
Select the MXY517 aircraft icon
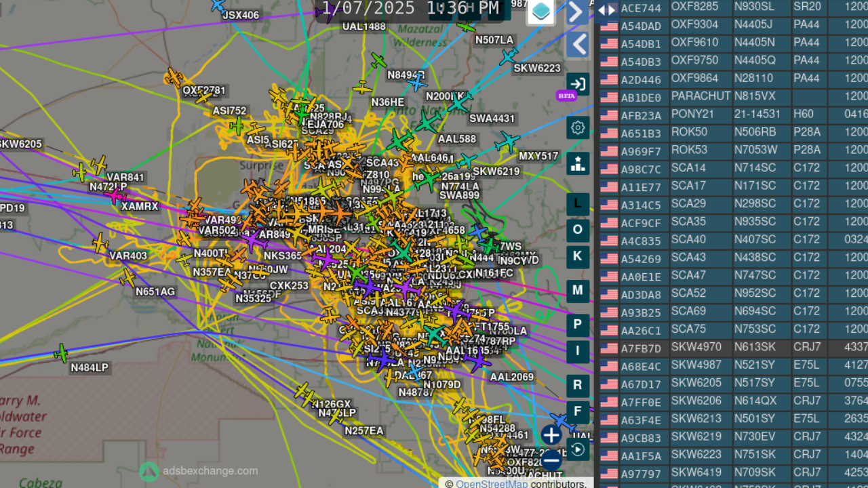pyautogui.click(x=507, y=142)
